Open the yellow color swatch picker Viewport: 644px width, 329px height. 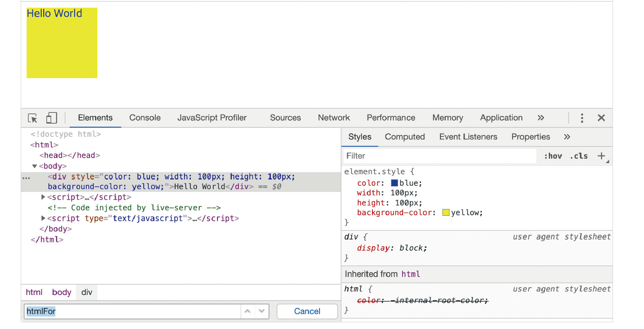pyautogui.click(x=446, y=213)
